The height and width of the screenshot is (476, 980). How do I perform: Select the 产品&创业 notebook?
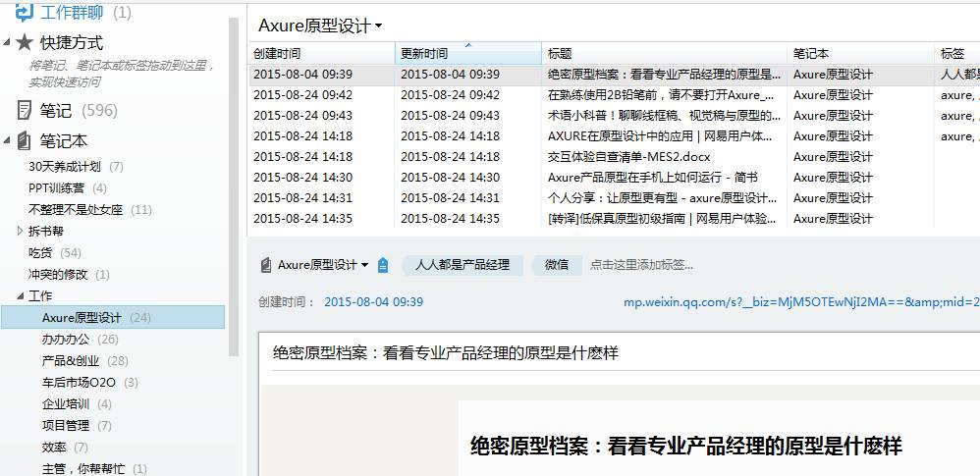85,361
